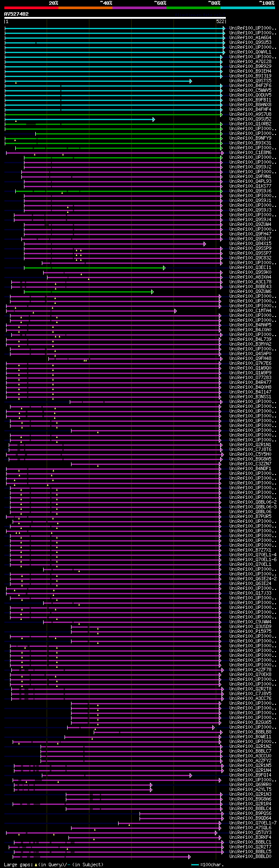279x868 pixels.
Task: Select the UniRef100_Q9C832 label
Action: point(250,258)
